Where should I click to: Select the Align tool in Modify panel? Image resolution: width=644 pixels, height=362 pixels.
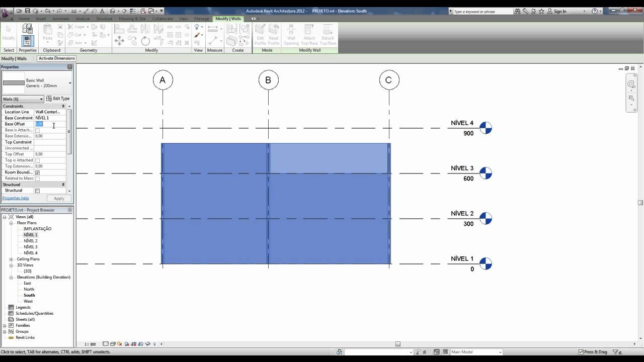tap(120, 28)
